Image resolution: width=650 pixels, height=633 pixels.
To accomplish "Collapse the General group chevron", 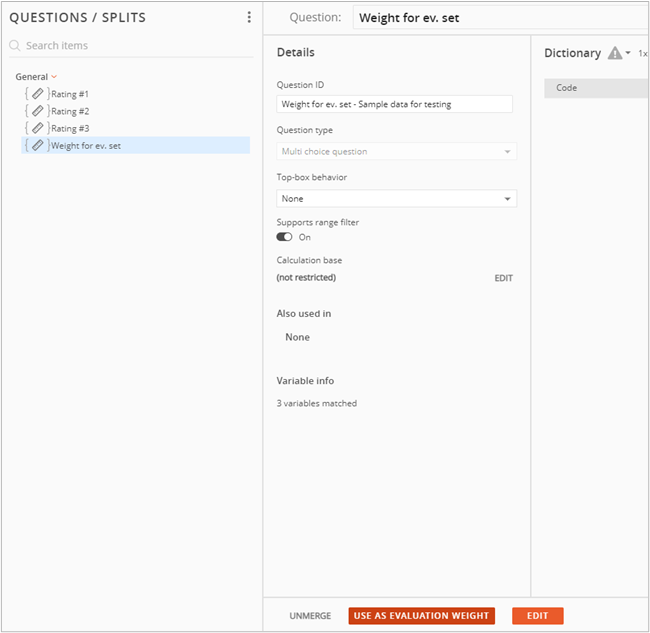I will [54, 77].
